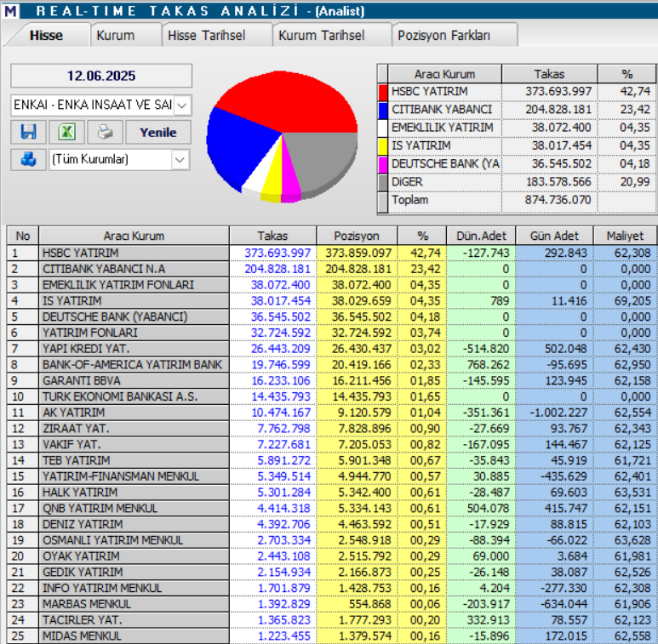Select the TACIRLER YAT. row
Screen dimensions: 658x644
(x=332, y=619)
